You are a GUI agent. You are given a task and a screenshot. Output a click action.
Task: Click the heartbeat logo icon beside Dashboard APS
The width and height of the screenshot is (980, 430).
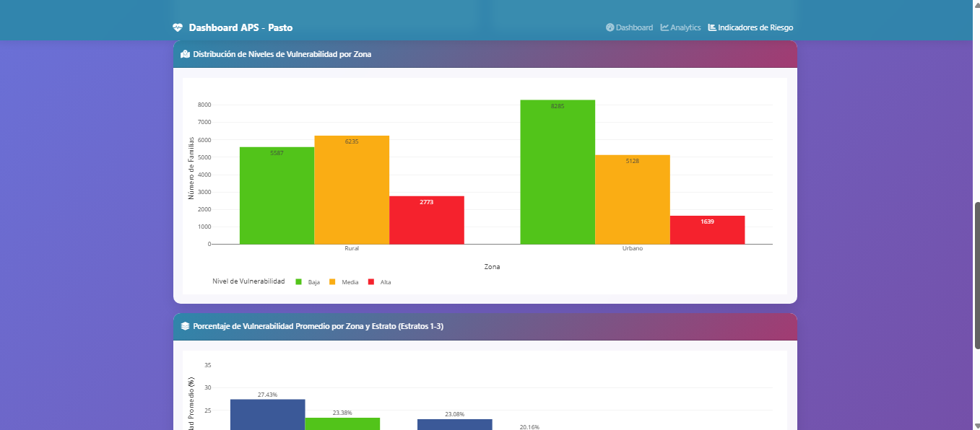coord(178,28)
